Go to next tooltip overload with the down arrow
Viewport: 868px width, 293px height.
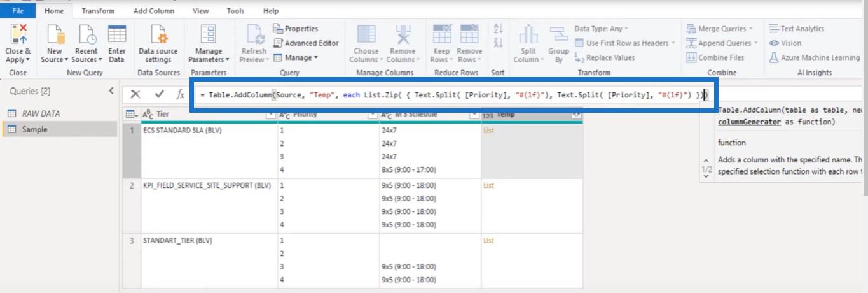[706, 176]
